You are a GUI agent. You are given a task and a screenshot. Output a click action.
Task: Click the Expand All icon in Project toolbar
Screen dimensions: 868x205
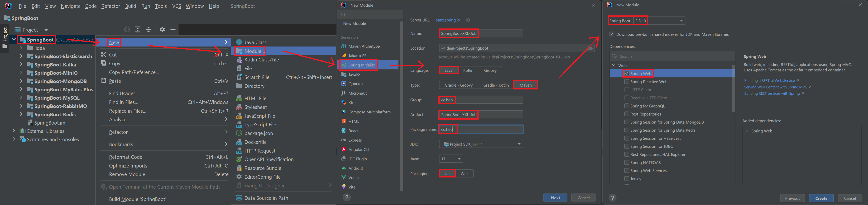(x=138, y=30)
